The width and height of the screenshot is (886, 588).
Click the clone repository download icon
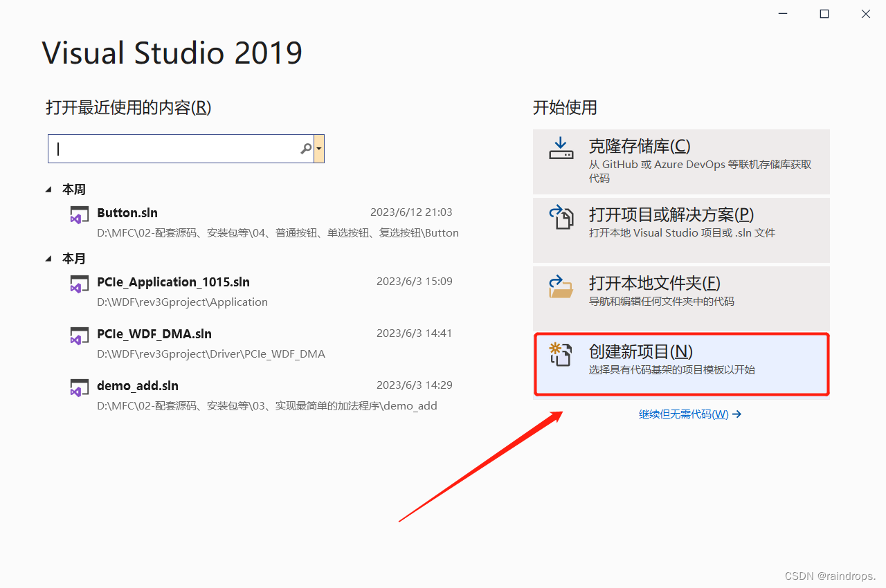561,149
